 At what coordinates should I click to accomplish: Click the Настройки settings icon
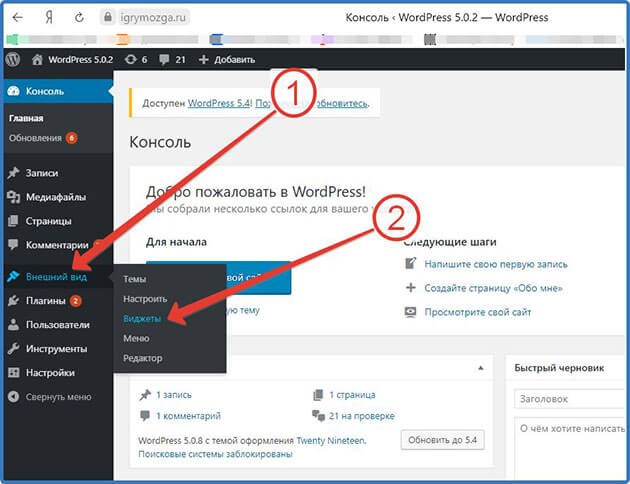click(x=13, y=373)
